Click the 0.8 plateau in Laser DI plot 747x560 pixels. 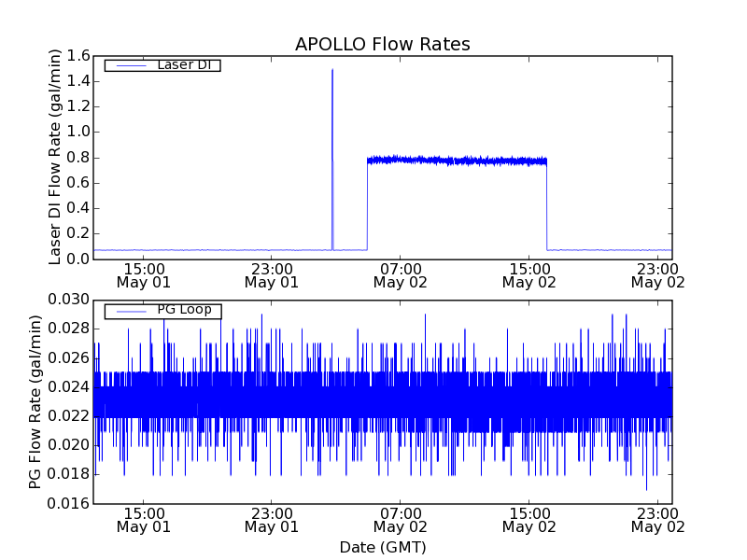click(456, 161)
